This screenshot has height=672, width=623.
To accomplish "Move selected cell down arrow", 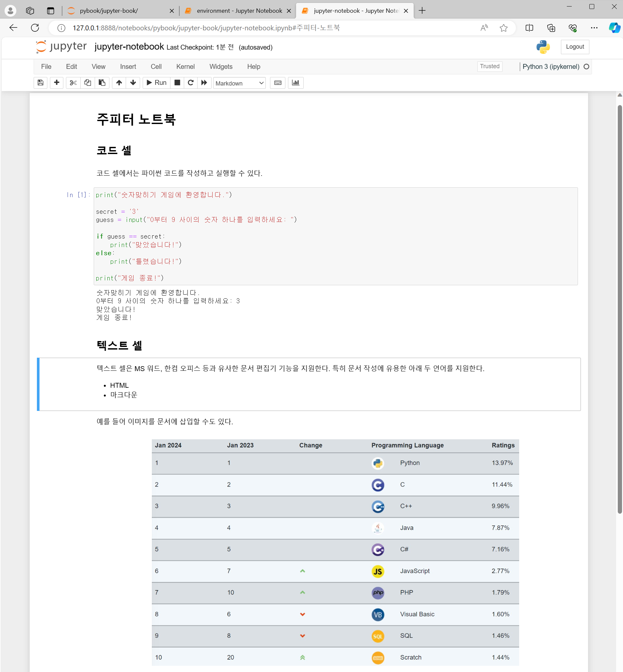I will (x=133, y=83).
